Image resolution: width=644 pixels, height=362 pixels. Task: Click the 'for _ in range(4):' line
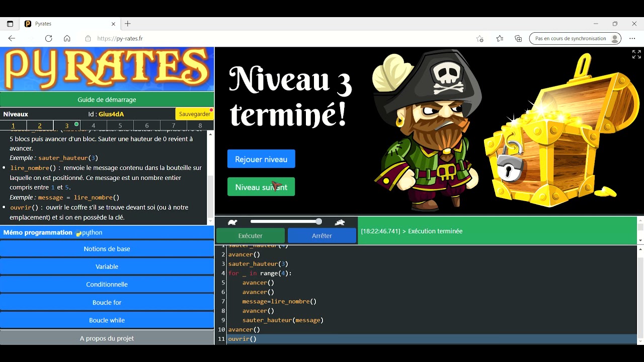point(260,273)
